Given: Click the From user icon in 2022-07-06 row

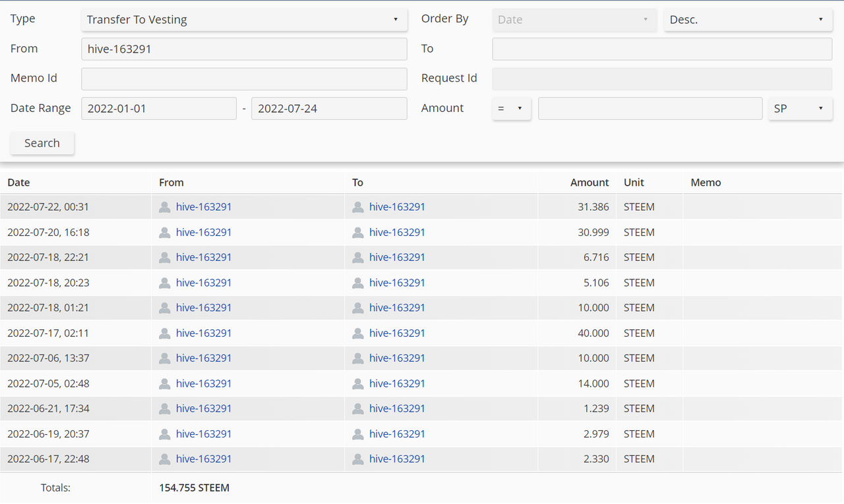Looking at the screenshot, I should 165,358.
